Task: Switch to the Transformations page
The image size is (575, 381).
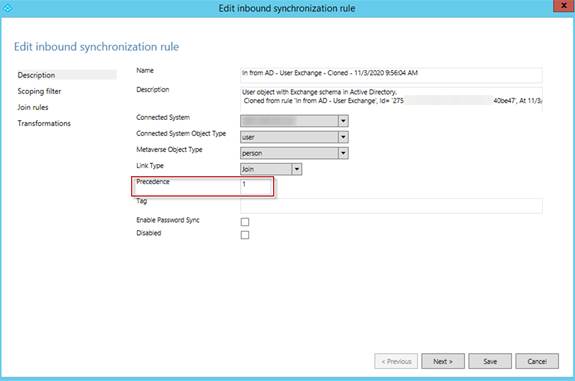Action: [x=44, y=124]
